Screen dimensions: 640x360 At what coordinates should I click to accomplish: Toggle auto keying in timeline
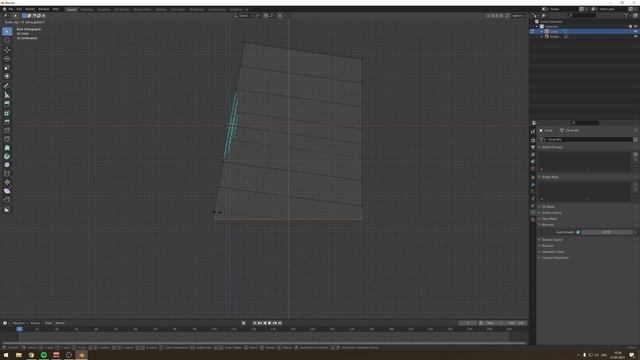pos(244,323)
